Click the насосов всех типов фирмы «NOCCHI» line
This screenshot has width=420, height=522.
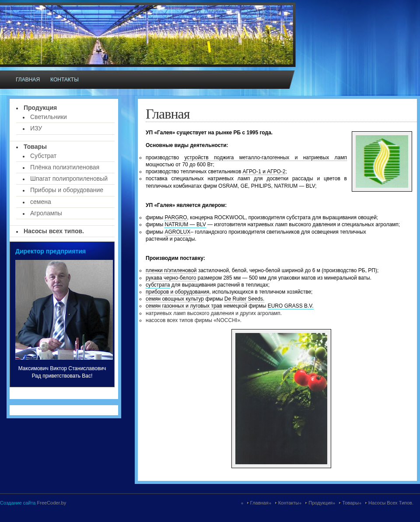(x=193, y=320)
